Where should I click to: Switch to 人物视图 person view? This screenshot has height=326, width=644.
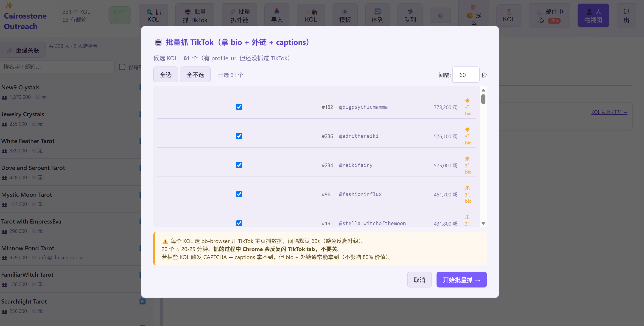click(x=593, y=16)
